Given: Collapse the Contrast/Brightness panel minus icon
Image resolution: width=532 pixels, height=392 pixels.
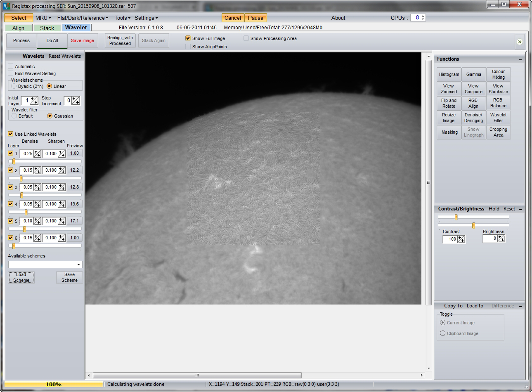Looking at the screenshot, I should tap(520, 209).
